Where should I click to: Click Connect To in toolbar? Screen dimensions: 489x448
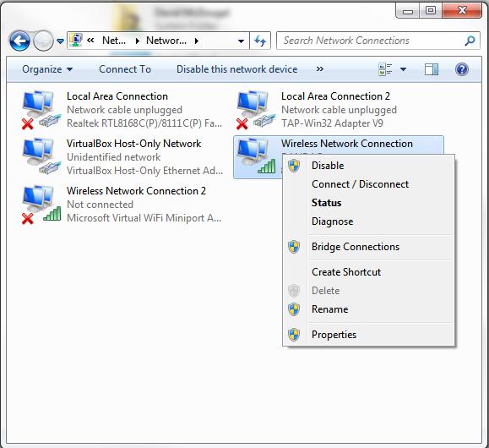[x=125, y=69]
